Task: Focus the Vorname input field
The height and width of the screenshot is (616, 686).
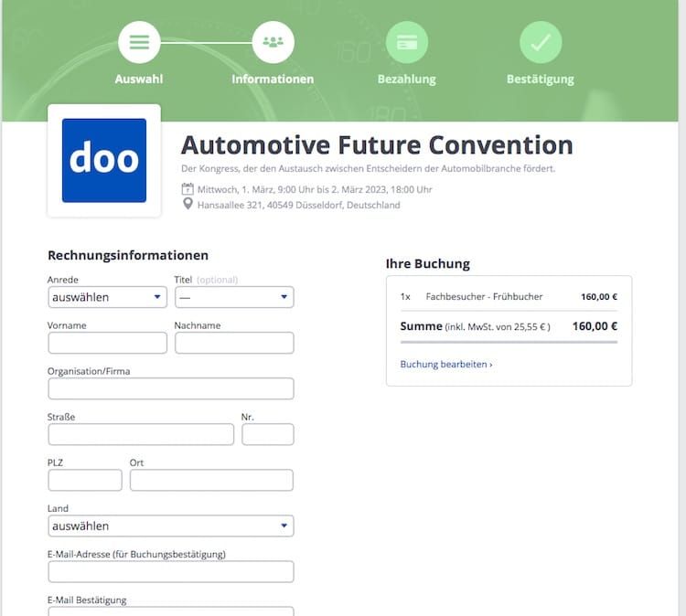Action: pos(107,343)
